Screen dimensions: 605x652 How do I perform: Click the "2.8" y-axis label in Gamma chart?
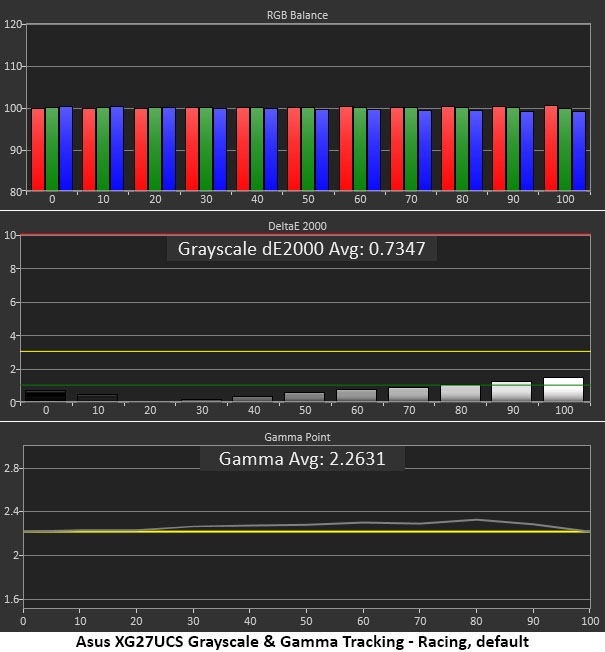click(11, 468)
